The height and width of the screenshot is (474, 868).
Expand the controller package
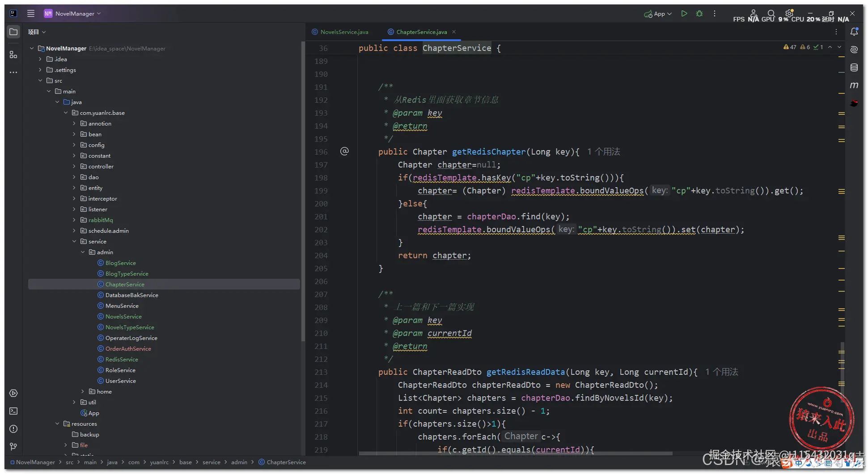tap(74, 166)
